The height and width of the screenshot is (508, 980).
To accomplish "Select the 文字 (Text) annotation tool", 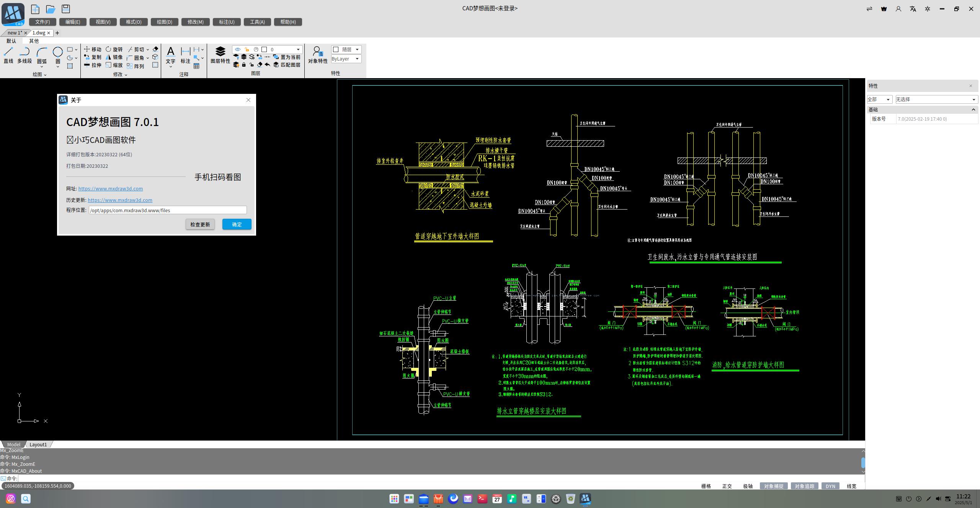I will pyautogui.click(x=170, y=55).
